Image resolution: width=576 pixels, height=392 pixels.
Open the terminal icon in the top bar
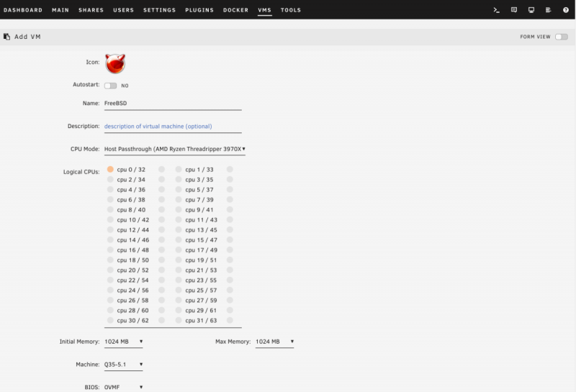click(496, 10)
